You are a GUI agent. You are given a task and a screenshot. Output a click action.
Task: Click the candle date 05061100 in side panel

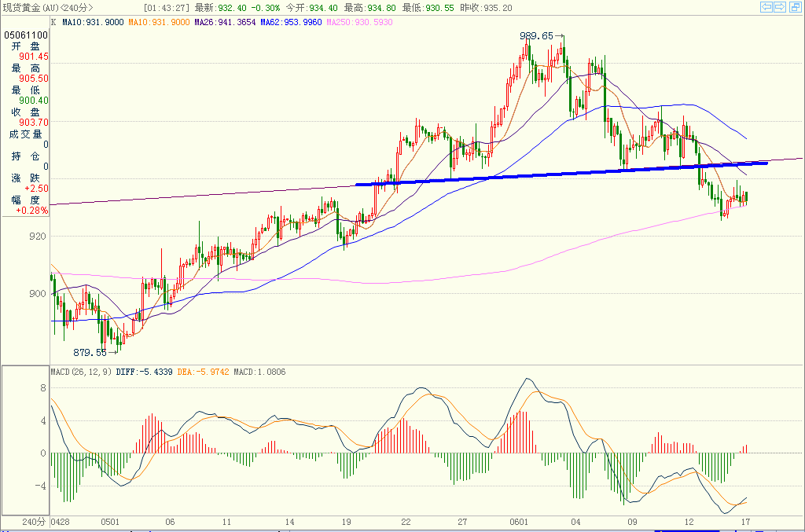coord(26,35)
